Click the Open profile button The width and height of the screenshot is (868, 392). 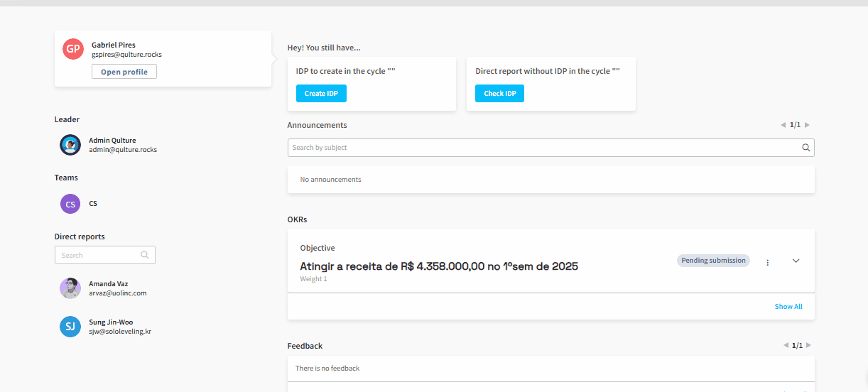124,72
